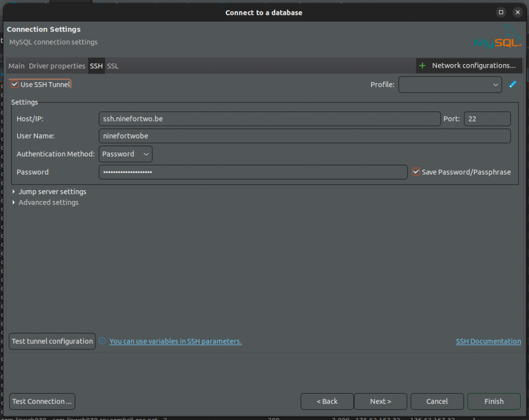
Task: Maximize the Connect to a database dialog
Action: pyautogui.click(x=501, y=12)
